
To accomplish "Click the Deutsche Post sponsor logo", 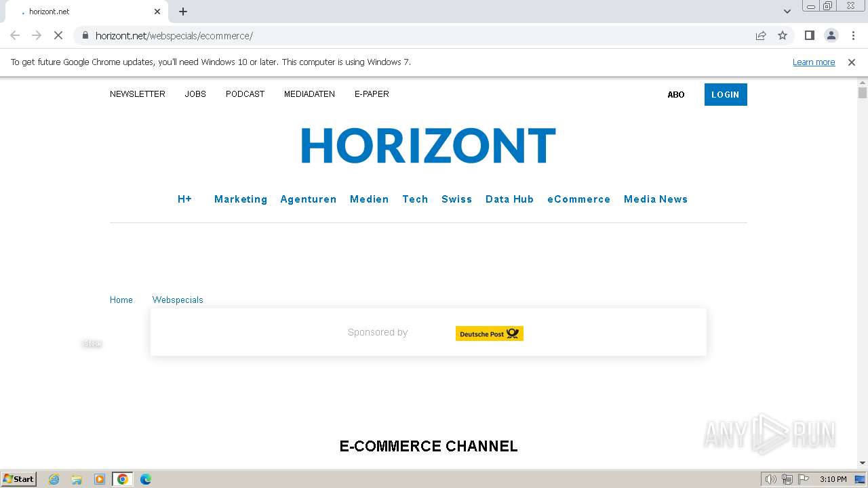I will point(490,333).
